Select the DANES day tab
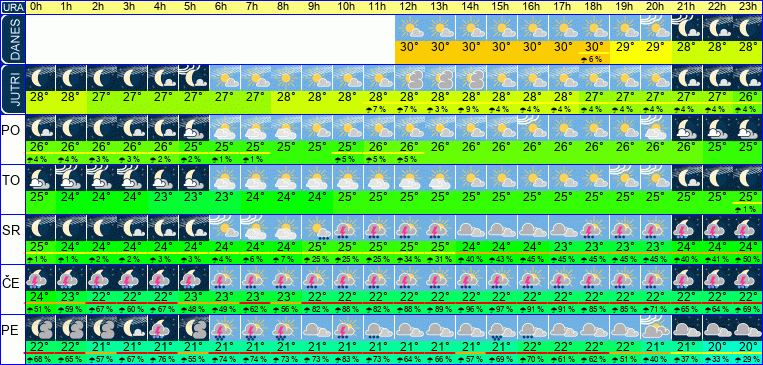Screen dimensions: 763x365 [12, 39]
